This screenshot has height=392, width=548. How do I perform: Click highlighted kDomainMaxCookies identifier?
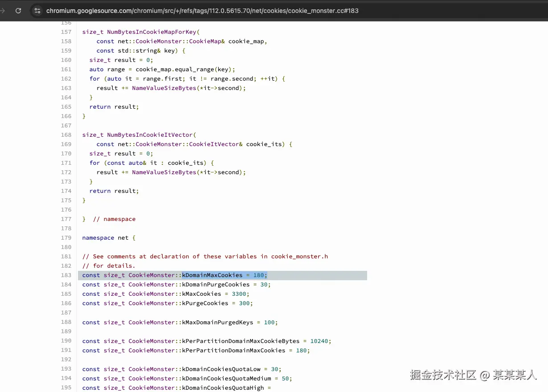212,275
